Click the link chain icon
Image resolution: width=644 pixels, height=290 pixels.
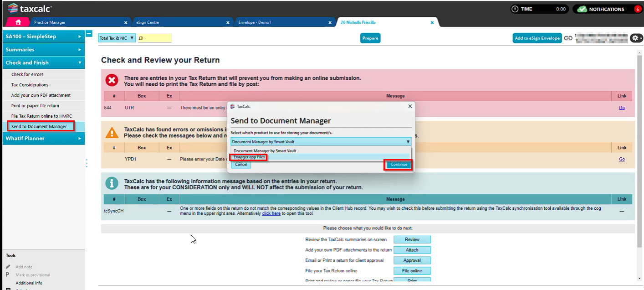click(568, 38)
